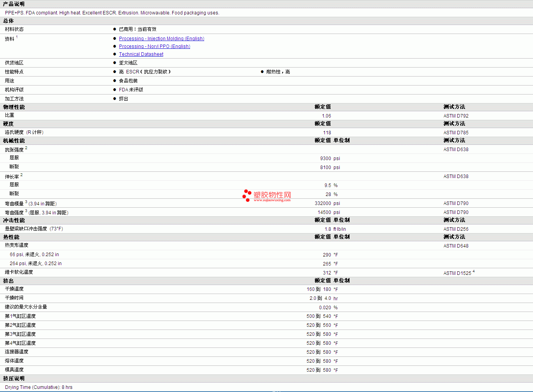Select the "Drying Time (Cumulative): 8 hrs" note
Screen dimensions: 533x392
[x=39, y=387]
